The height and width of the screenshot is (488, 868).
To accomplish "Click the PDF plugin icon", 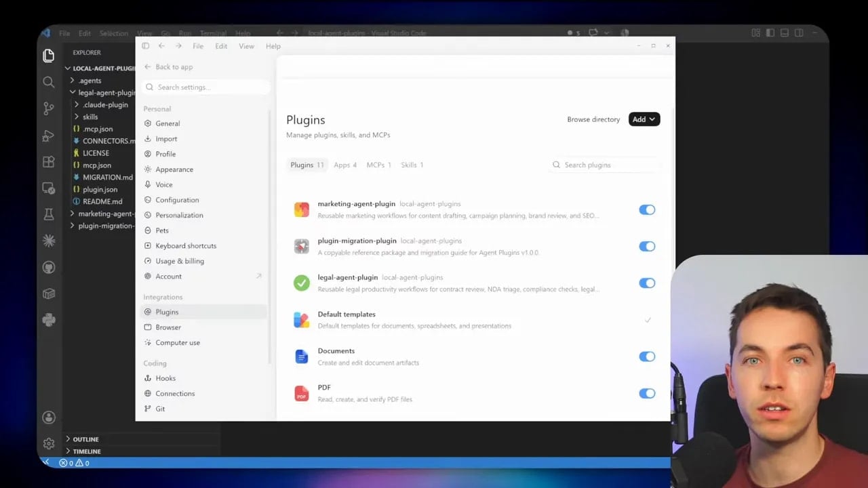I will 302,393.
